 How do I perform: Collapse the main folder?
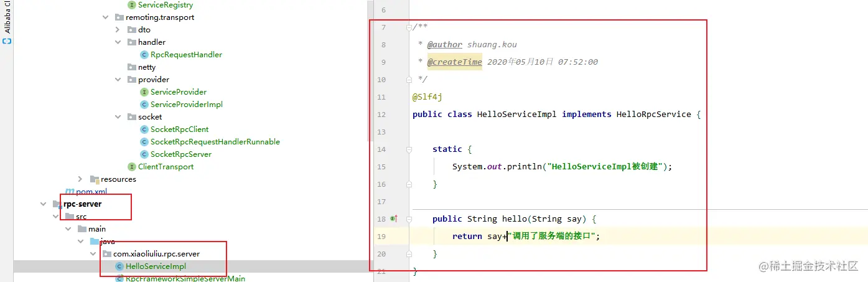coord(68,229)
